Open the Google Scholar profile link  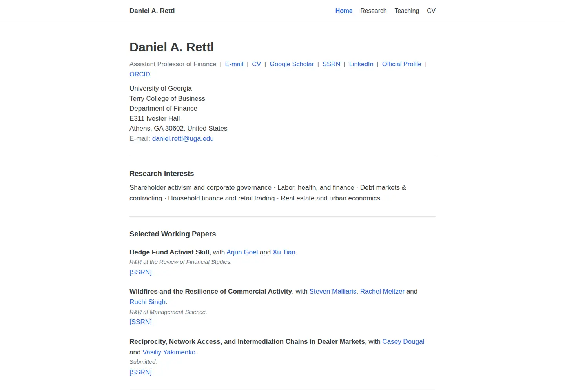tap(292, 64)
